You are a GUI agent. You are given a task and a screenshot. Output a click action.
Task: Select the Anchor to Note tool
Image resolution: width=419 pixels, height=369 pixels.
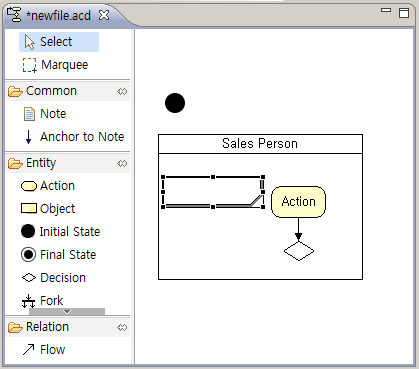point(74,137)
